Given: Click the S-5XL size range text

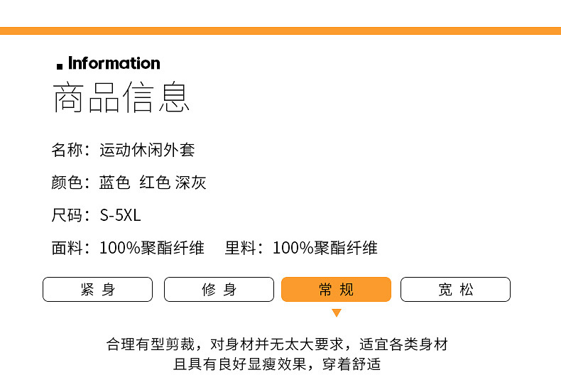Looking at the screenshot, I should point(120,215).
